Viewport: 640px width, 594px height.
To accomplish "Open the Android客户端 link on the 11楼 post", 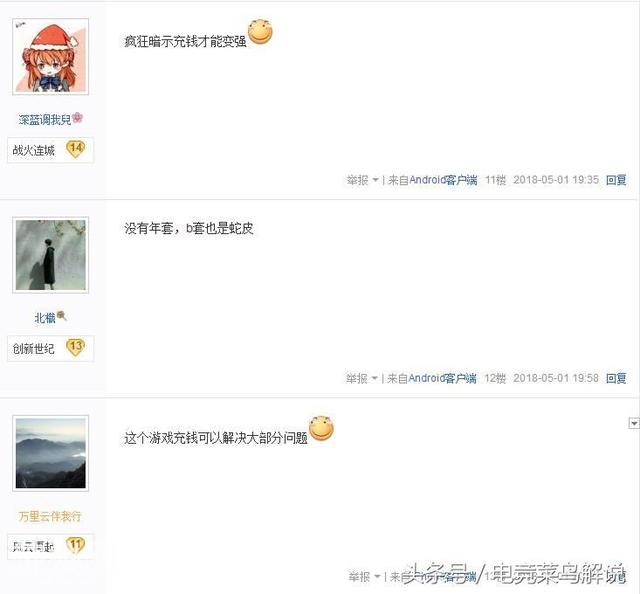I will [443, 180].
